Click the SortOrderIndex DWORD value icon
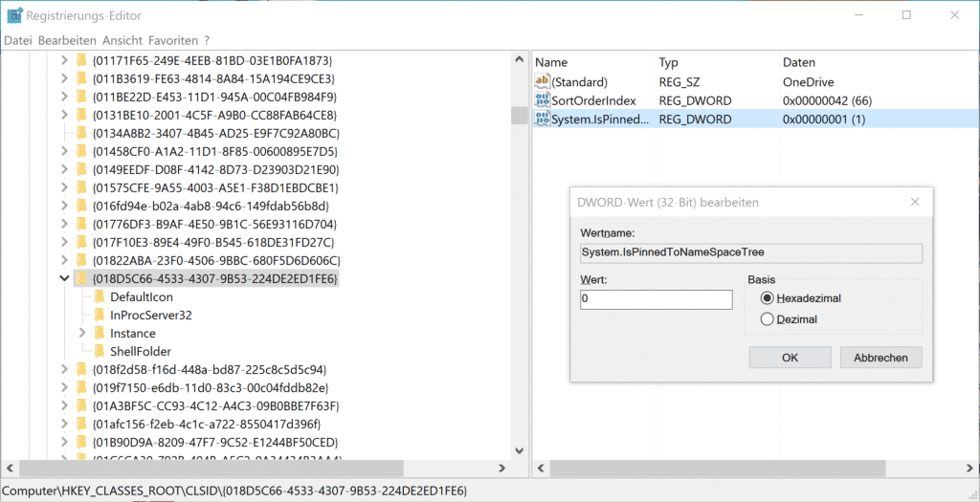Image resolution: width=980 pixels, height=502 pixels. [542, 100]
